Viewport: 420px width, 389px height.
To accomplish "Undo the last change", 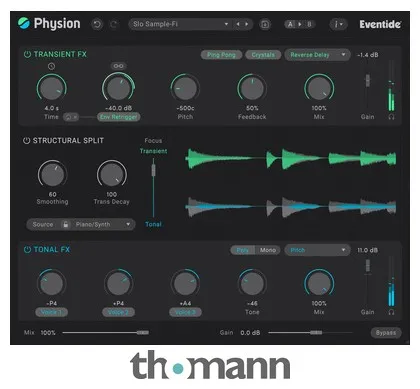I will pyautogui.click(x=97, y=24).
